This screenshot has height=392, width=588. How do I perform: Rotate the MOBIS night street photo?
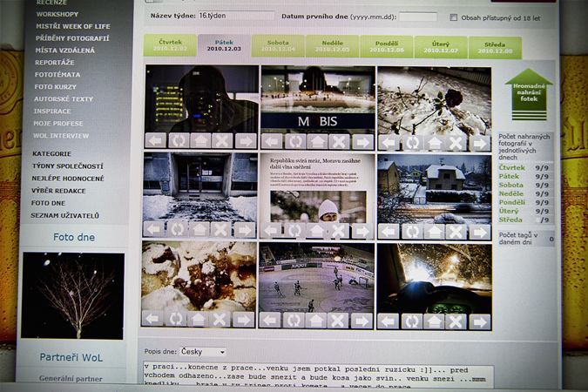(x=295, y=142)
